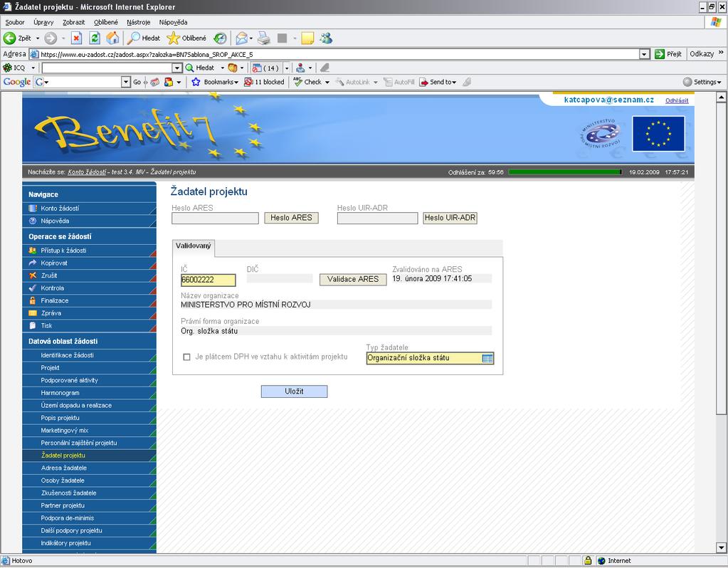
Task: Go to Home page icon
Action: click(x=112, y=38)
